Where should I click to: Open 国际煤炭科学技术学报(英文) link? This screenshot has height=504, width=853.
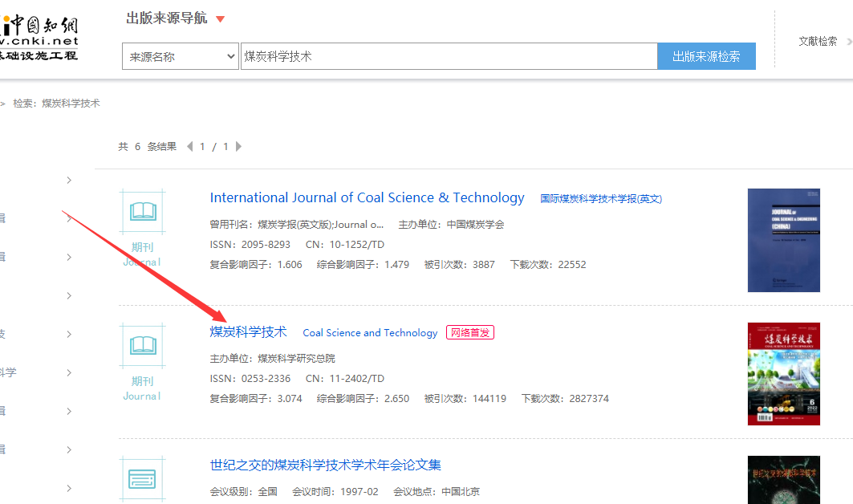(x=601, y=199)
